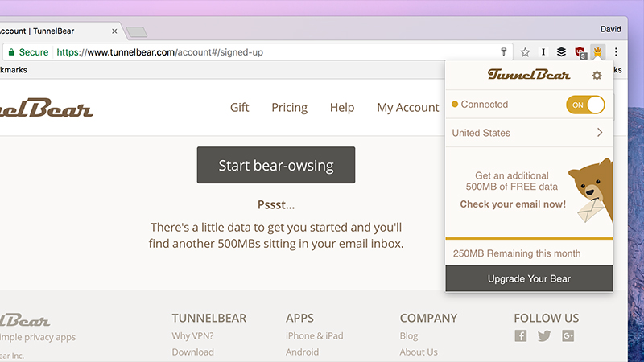This screenshot has width=644, height=362.
Task: Click the Connected status label
Action: click(x=485, y=105)
